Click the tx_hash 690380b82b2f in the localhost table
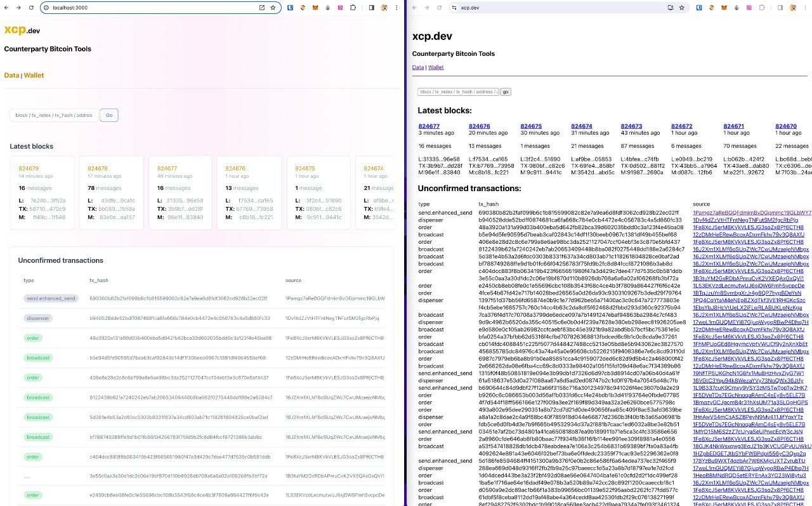 click(x=179, y=298)
